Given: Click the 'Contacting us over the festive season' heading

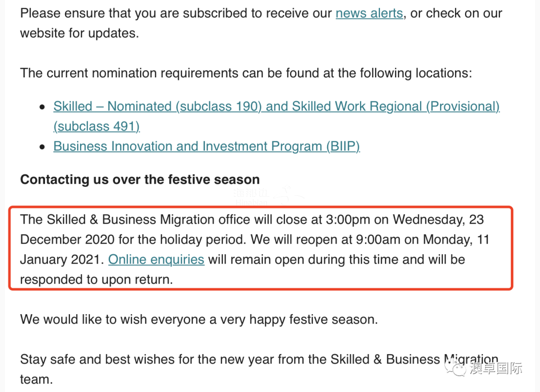Looking at the screenshot, I should [x=140, y=180].
